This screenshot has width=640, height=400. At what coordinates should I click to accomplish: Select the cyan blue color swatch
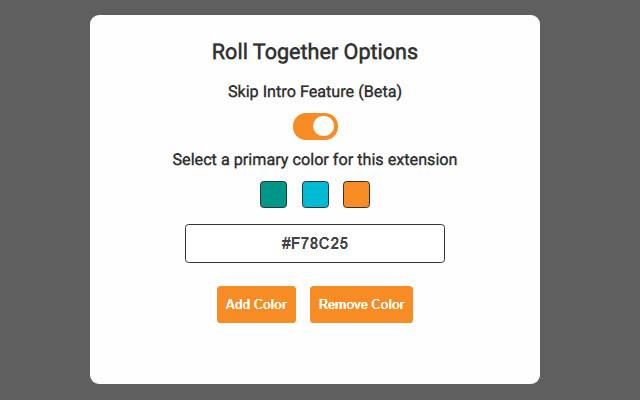(x=315, y=194)
